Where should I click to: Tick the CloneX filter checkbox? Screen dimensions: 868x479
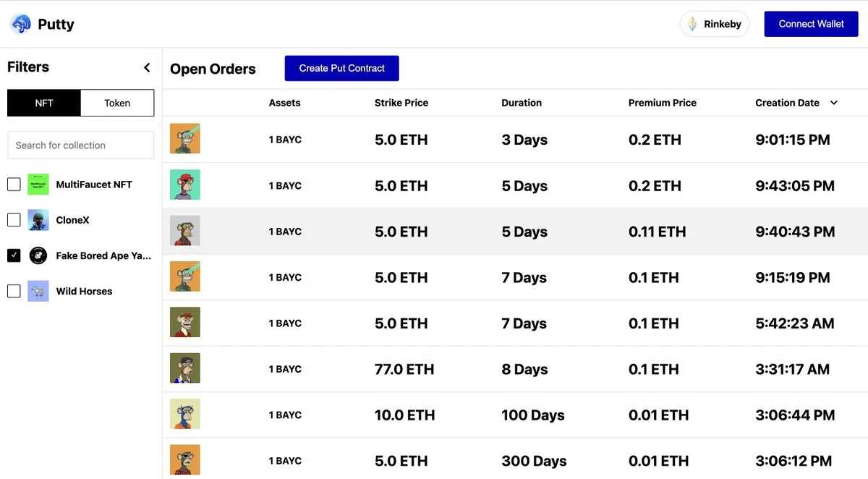[14, 220]
